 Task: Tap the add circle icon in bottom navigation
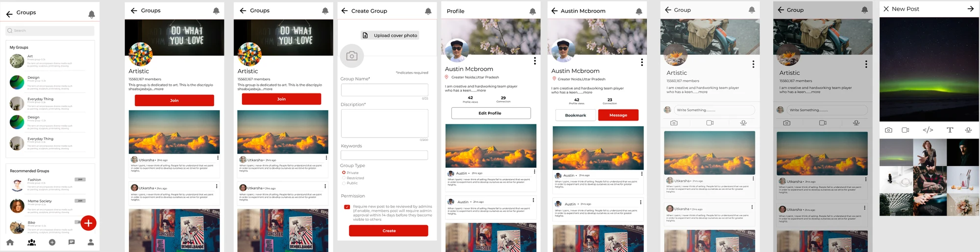tap(52, 242)
